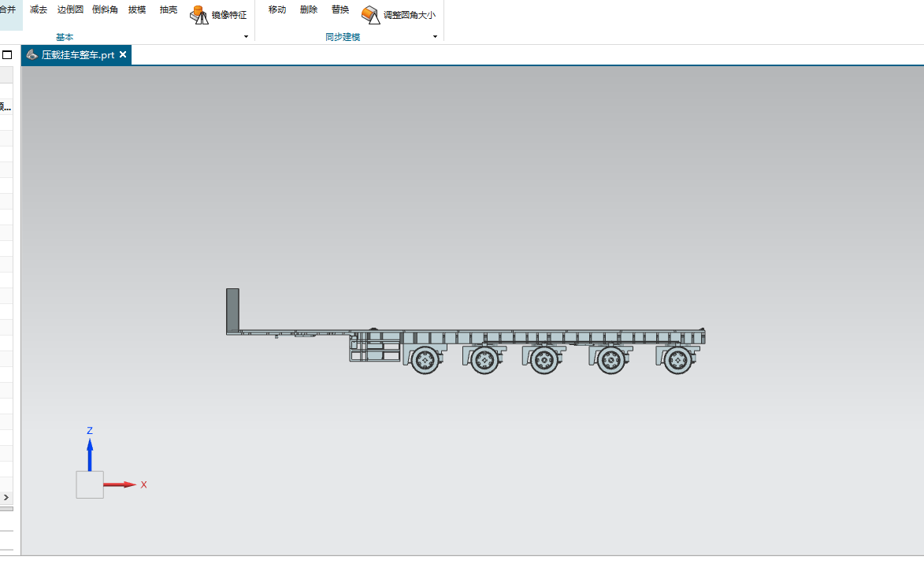Click the red X axis of the view triad

[x=121, y=484]
